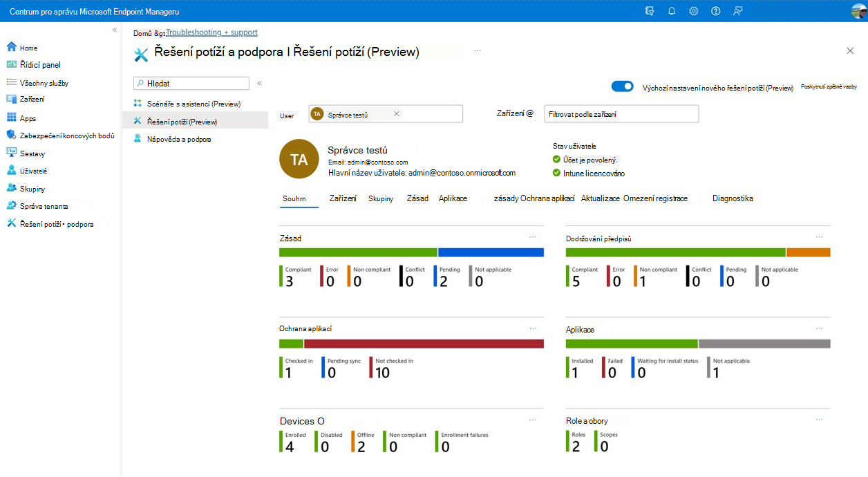Viewport: 868px width, 477px height.
Task: Close the troubleshooting blade
Action: coord(850,50)
